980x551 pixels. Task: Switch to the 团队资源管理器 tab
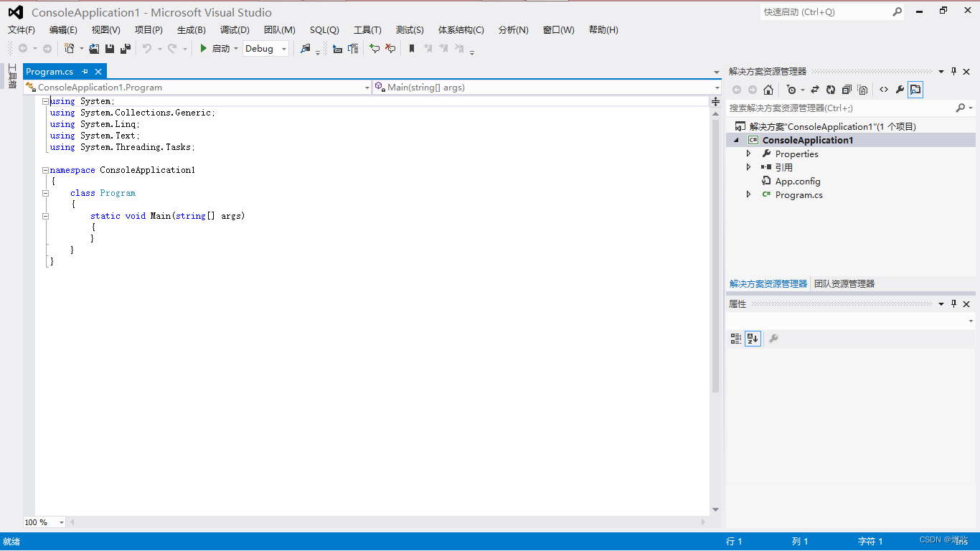[x=844, y=284]
